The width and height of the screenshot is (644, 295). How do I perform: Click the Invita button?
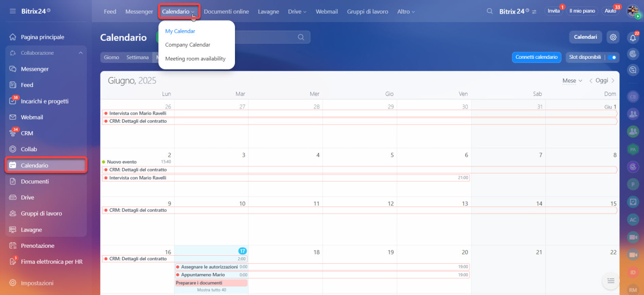[x=553, y=11]
